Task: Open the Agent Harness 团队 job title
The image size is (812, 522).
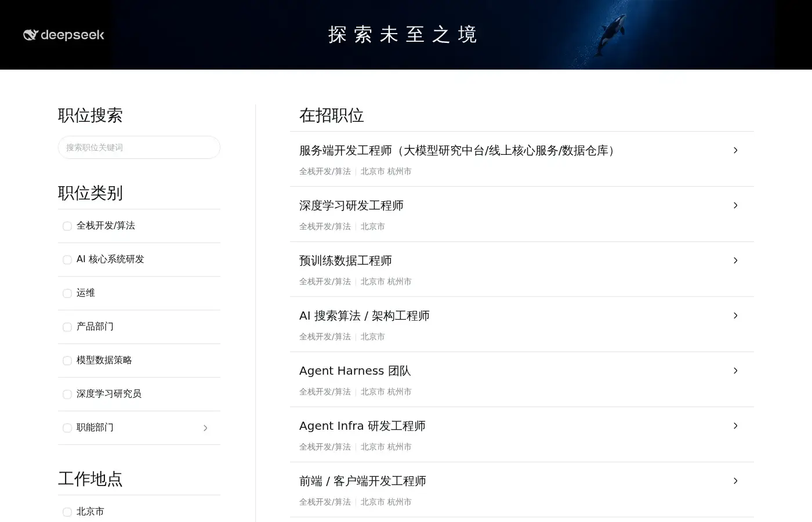Action: 355,371
